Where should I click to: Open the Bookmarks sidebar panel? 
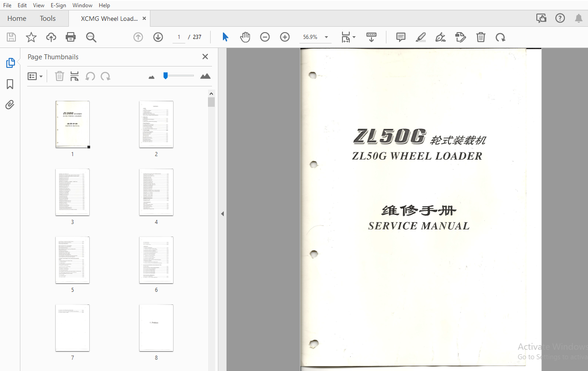click(10, 84)
